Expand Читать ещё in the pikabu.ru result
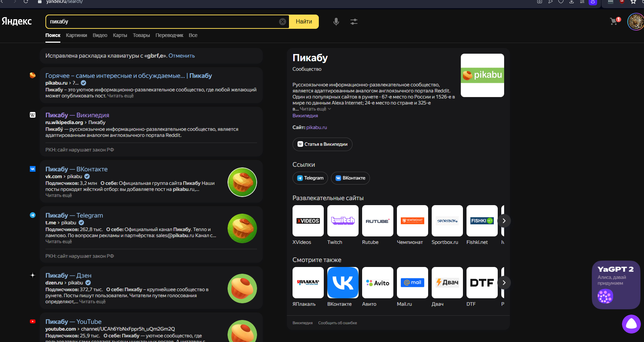644x342 pixels. click(120, 96)
